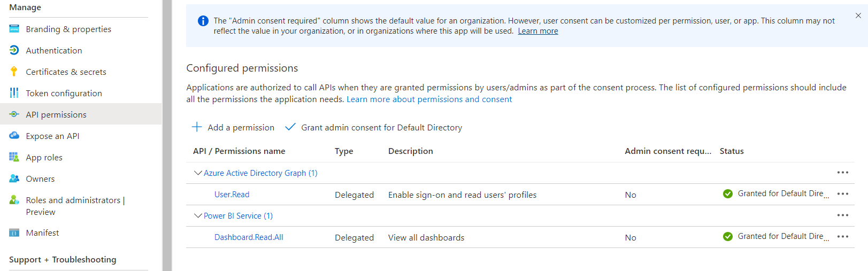Dismiss the admin consent info banner
868x271 pixels.
pos(858,16)
